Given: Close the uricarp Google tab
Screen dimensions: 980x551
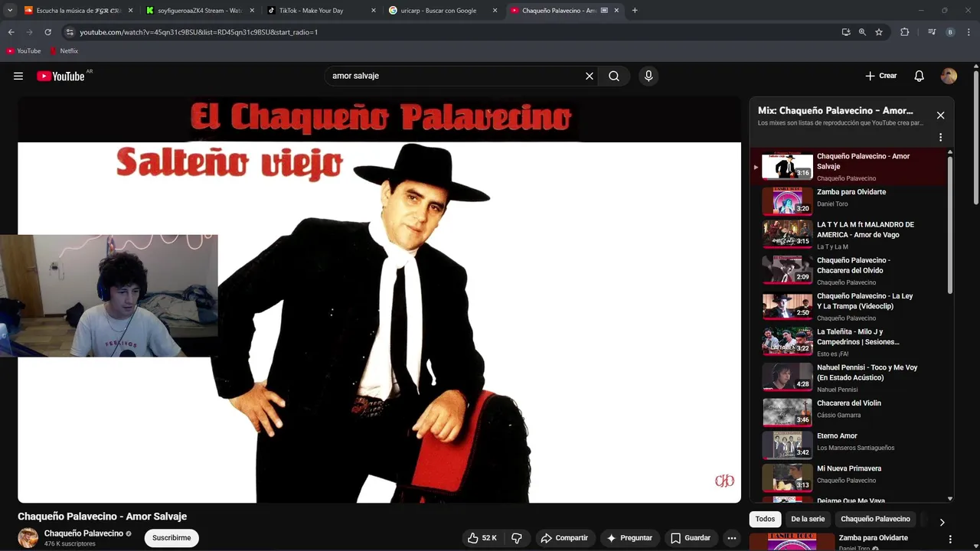Looking at the screenshot, I should pyautogui.click(x=495, y=11).
